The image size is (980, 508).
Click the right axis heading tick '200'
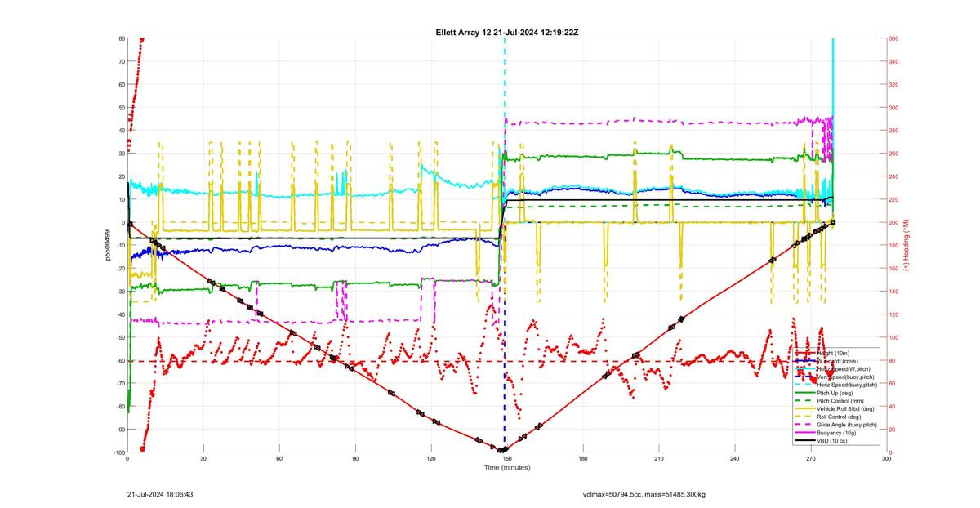click(894, 222)
